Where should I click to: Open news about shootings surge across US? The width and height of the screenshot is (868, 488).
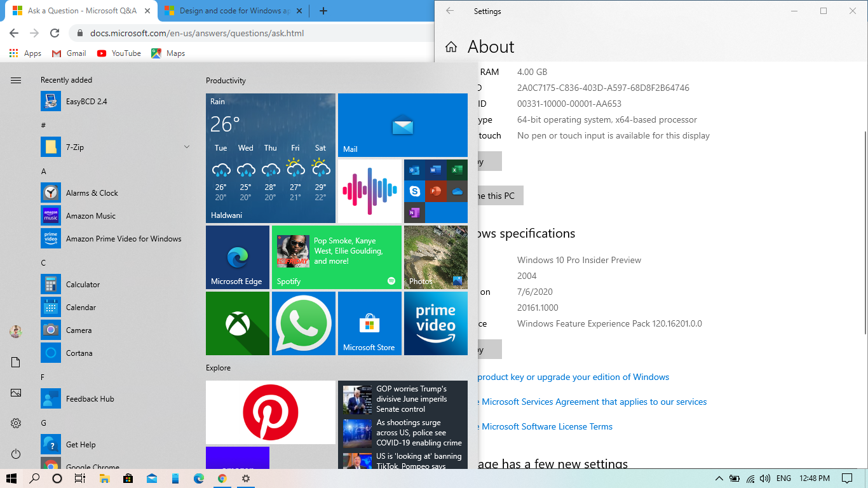click(x=403, y=433)
